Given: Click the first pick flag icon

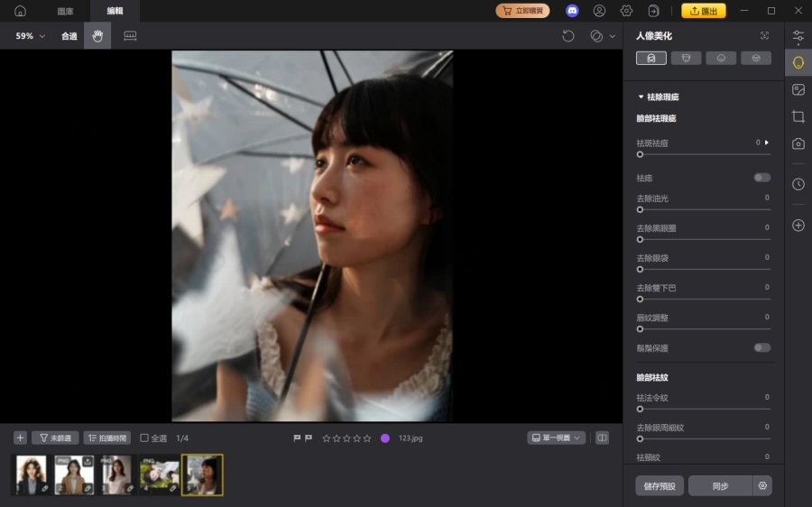Looking at the screenshot, I should pyautogui.click(x=297, y=438).
